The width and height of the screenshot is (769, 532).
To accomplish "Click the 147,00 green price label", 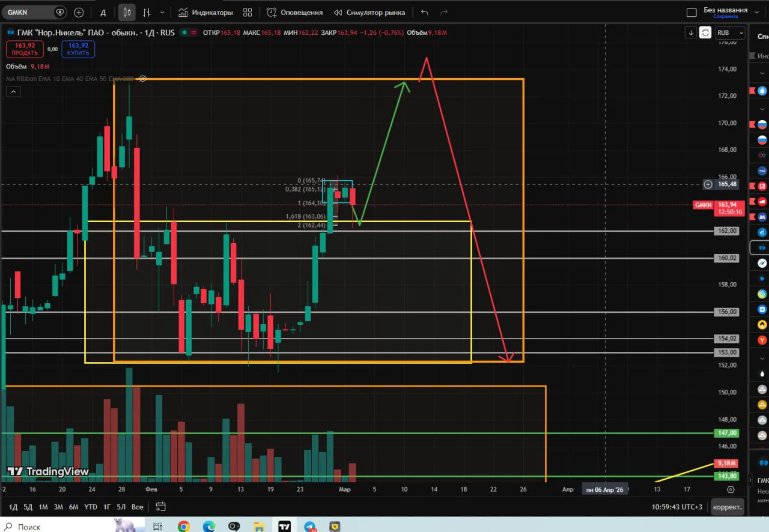I will point(727,433).
